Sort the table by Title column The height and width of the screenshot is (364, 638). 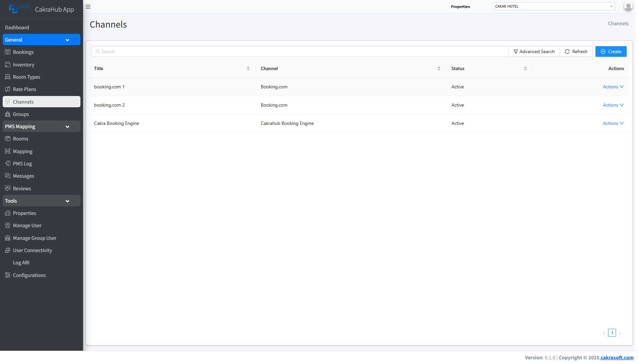point(248,68)
